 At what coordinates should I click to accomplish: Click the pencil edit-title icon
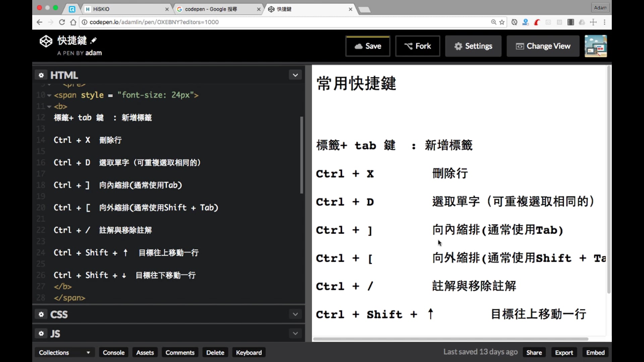click(x=94, y=41)
